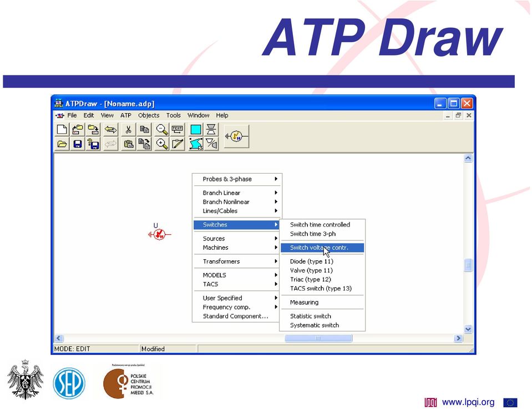Screen dimensions: 532x409
Task: Click the document icon beside File menu
Action: [x=60, y=115]
